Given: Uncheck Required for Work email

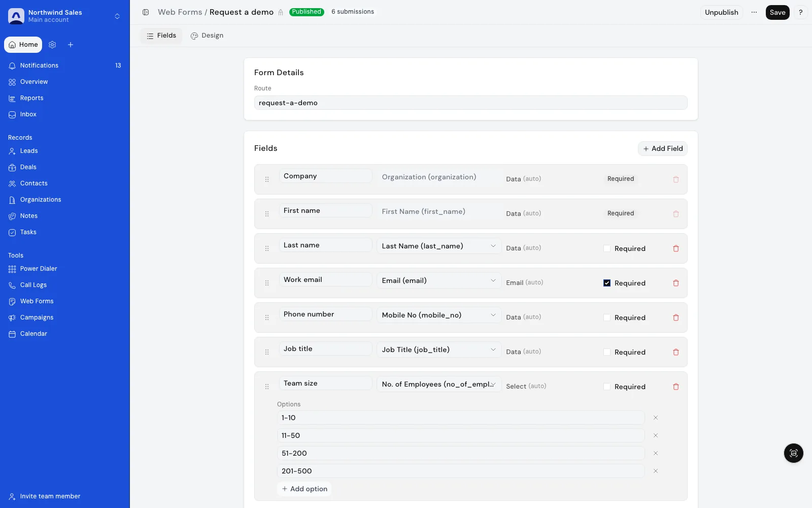Looking at the screenshot, I should pyautogui.click(x=607, y=283).
